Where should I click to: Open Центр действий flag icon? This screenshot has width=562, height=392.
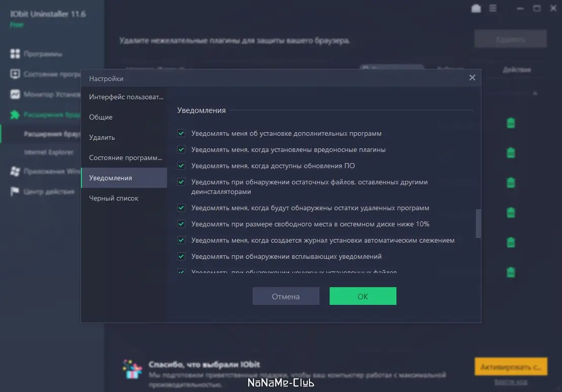coord(15,191)
